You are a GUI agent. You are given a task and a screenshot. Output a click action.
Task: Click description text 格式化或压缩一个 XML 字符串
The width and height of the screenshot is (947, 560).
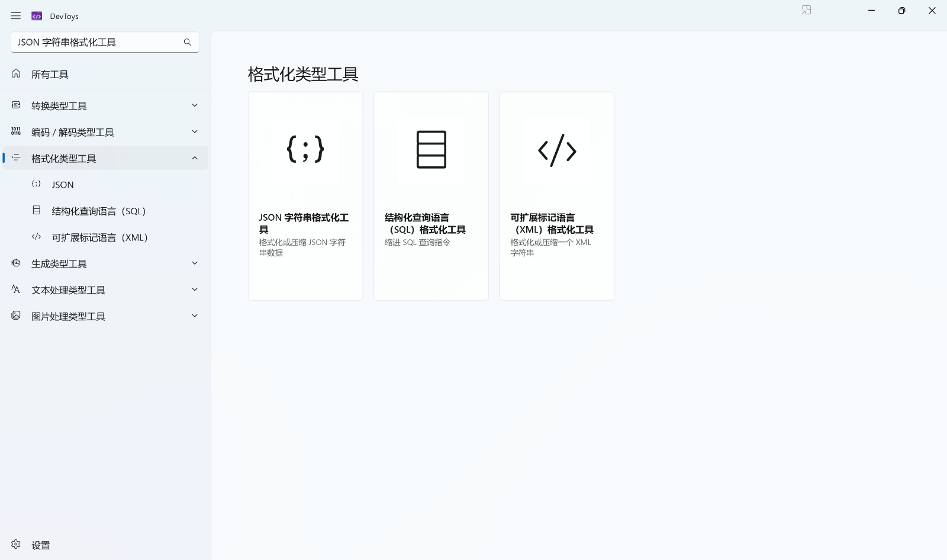[x=551, y=247]
